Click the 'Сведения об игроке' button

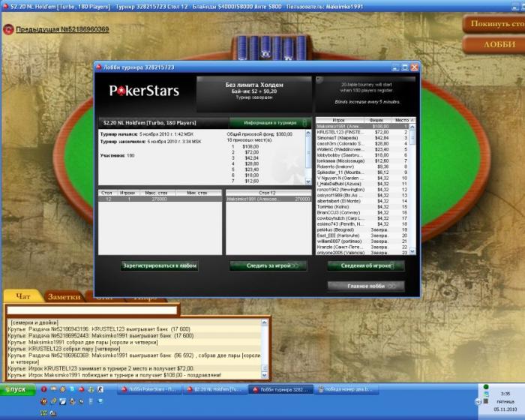pyautogui.click(x=366, y=266)
